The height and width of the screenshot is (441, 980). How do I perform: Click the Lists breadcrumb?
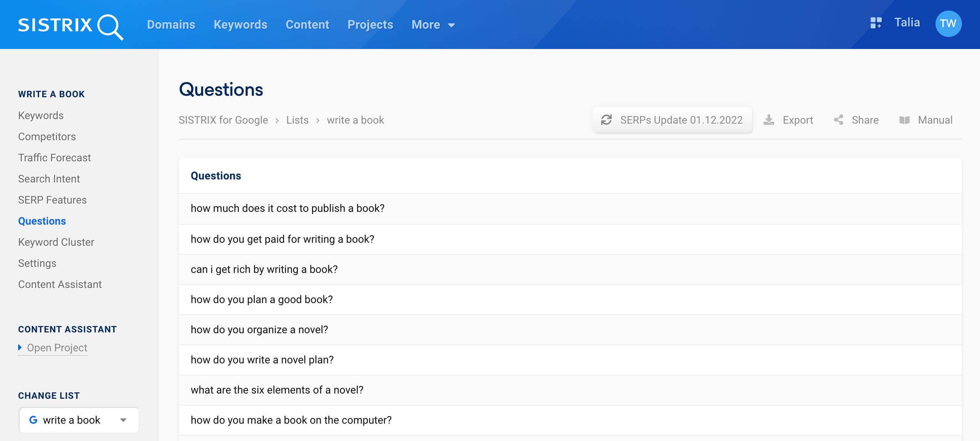coord(297,120)
